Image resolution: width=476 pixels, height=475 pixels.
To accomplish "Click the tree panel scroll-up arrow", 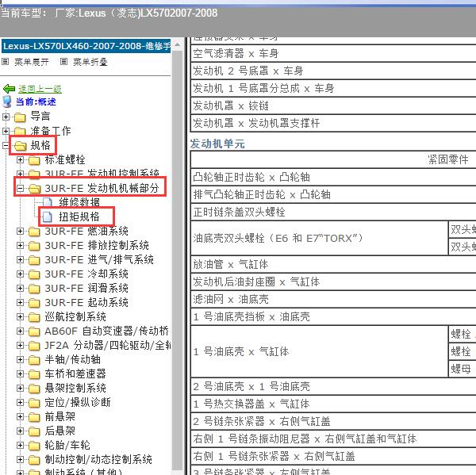I will tap(177, 45).
